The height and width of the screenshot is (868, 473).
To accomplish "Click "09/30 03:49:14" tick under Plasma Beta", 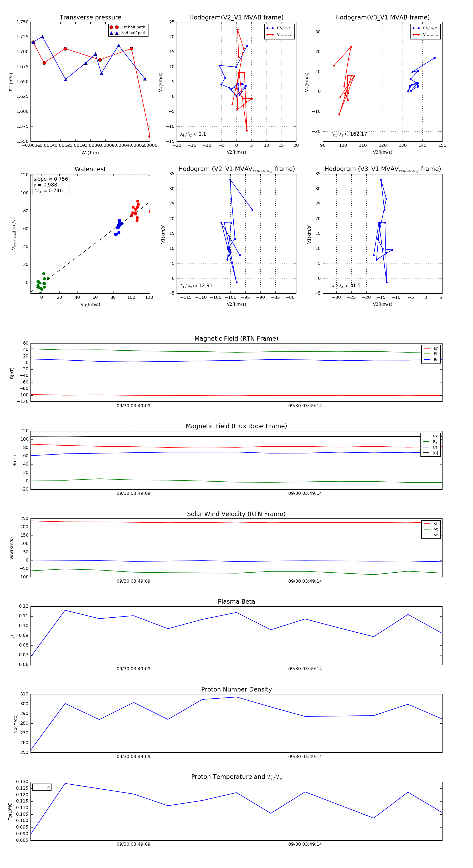I will [x=305, y=669].
